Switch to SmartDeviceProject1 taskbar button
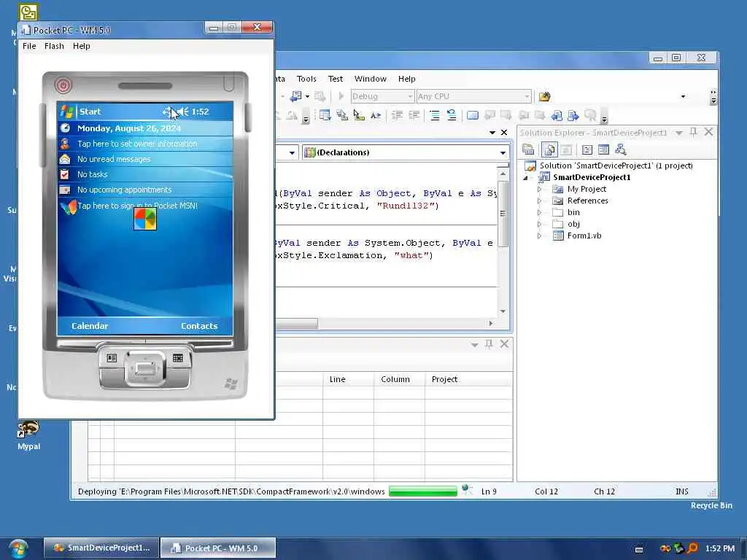747x560 pixels. point(101,548)
